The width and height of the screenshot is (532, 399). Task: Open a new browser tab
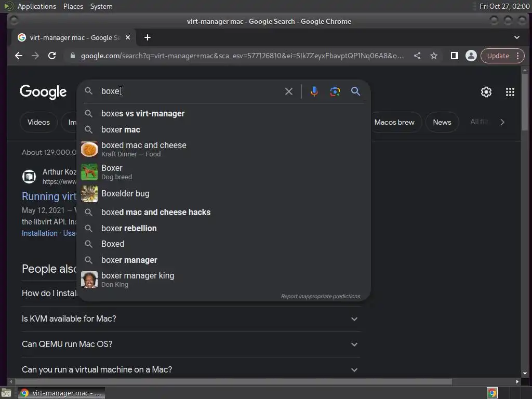click(147, 37)
